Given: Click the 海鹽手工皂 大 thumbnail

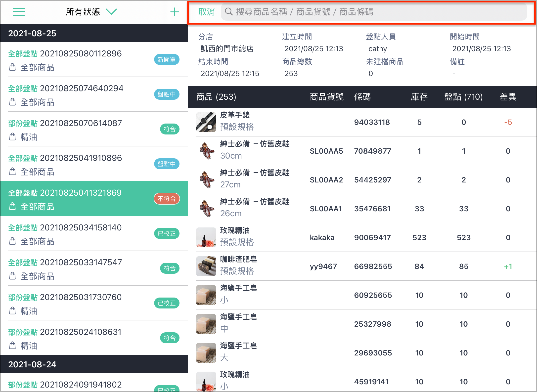Looking at the screenshot, I should [x=206, y=353].
